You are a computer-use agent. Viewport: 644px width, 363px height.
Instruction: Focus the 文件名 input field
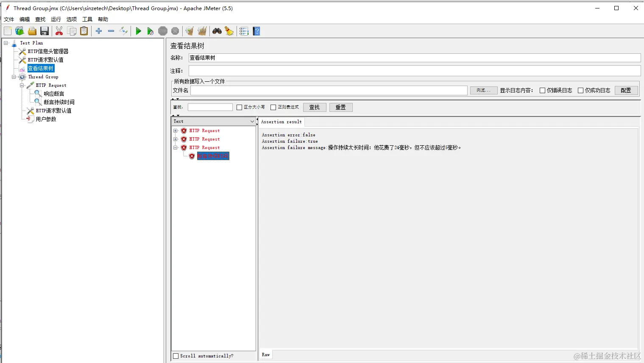[x=329, y=90]
